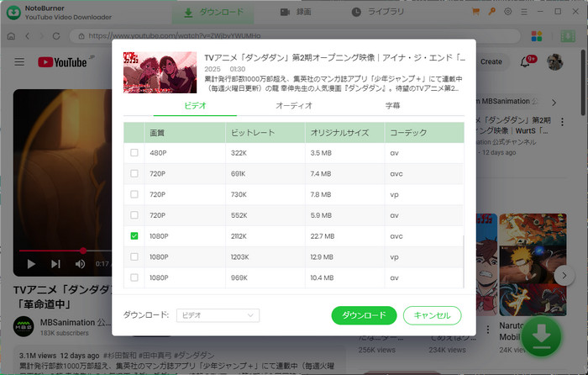Open YouTube notifications bell
Image resolution: width=588 pixels, height=375 pixels.
pyautogui.click(x=526, y=62)
